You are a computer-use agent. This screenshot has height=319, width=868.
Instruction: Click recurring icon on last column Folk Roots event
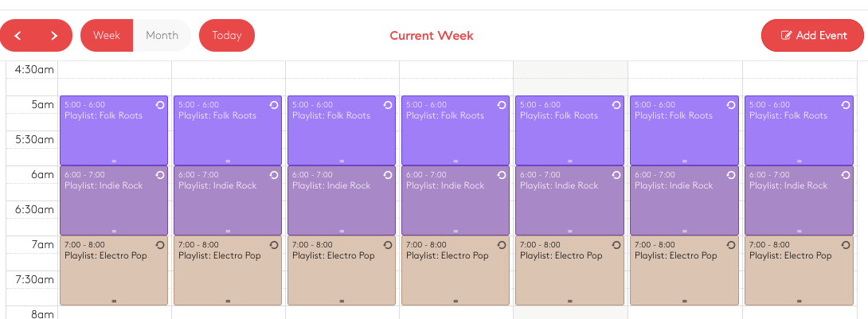click(x=845, y=104)
